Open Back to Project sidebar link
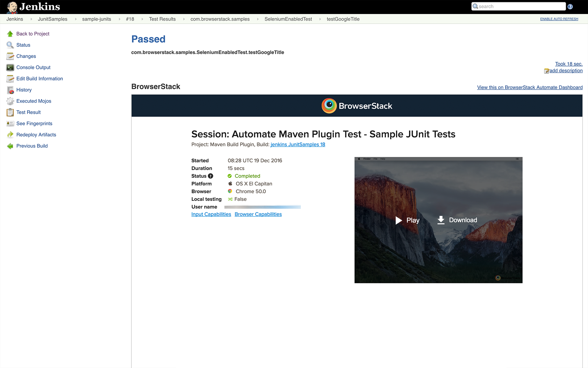The height and width of the screenshot is (368, 588). coord(33,34)
